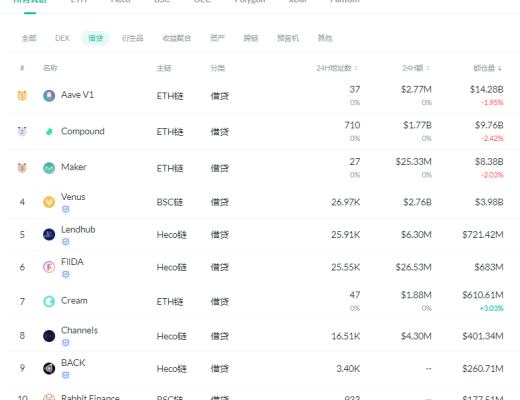
Task: Click the $14.28B locked value for Aave V1
Action: 486,89
